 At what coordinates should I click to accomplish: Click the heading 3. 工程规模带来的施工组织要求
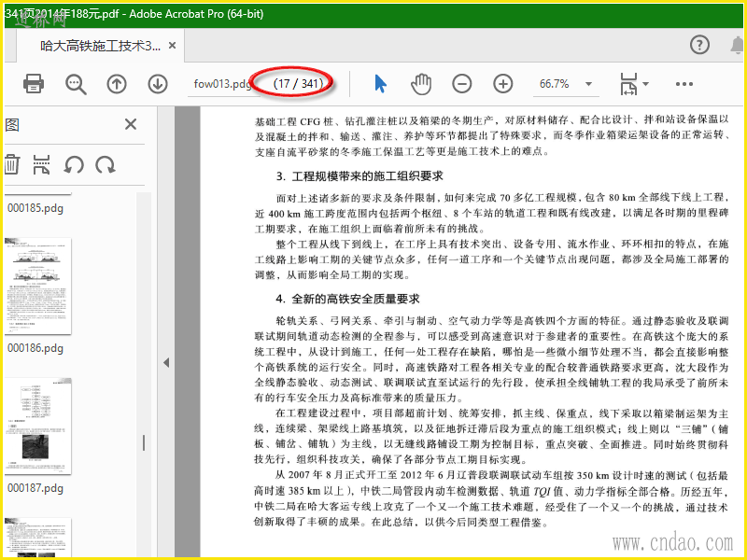(x=359, y=176)
